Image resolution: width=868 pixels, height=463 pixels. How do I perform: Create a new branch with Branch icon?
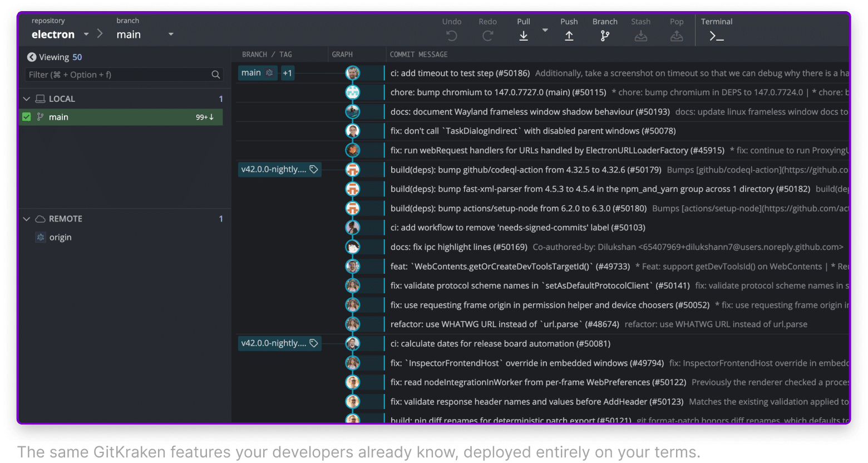click(605, 36)
